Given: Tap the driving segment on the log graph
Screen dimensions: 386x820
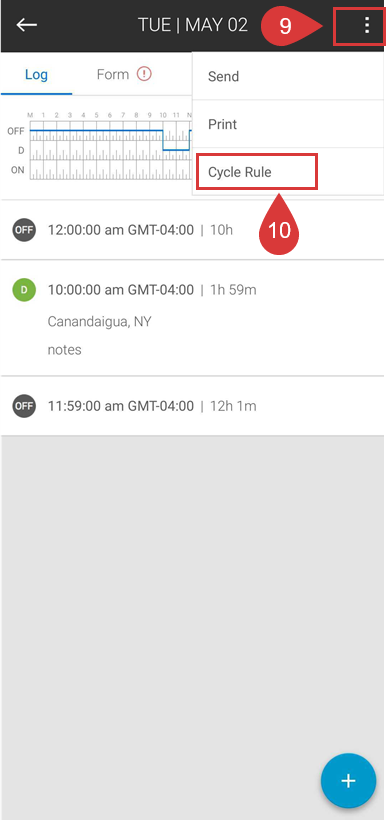Looking at the screenshot, I should click(x=176, y=150).
